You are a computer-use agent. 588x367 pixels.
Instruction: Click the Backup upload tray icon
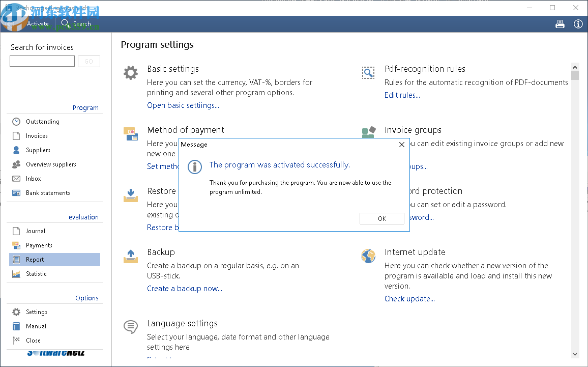(x=131, y=256)
